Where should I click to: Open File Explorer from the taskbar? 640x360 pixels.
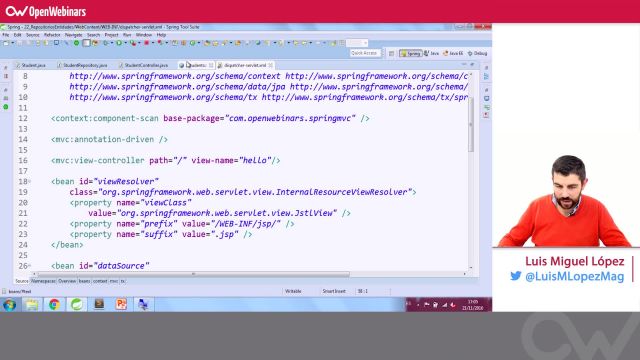(x=32, y=304)
